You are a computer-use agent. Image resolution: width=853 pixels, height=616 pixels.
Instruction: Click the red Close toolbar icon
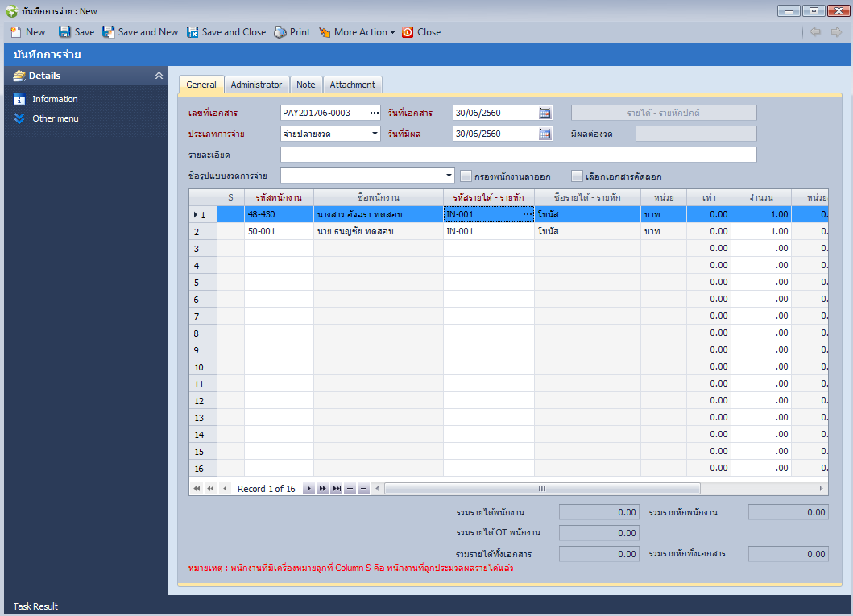408,33
